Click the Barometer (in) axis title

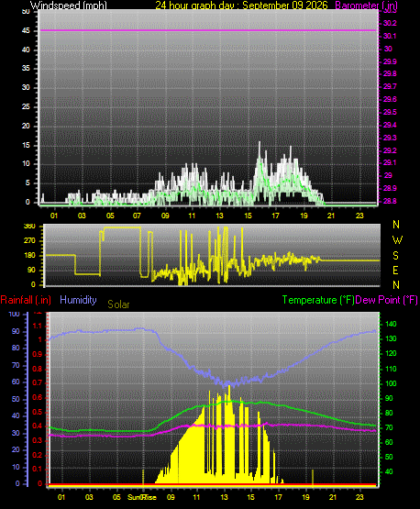[366, 6]
